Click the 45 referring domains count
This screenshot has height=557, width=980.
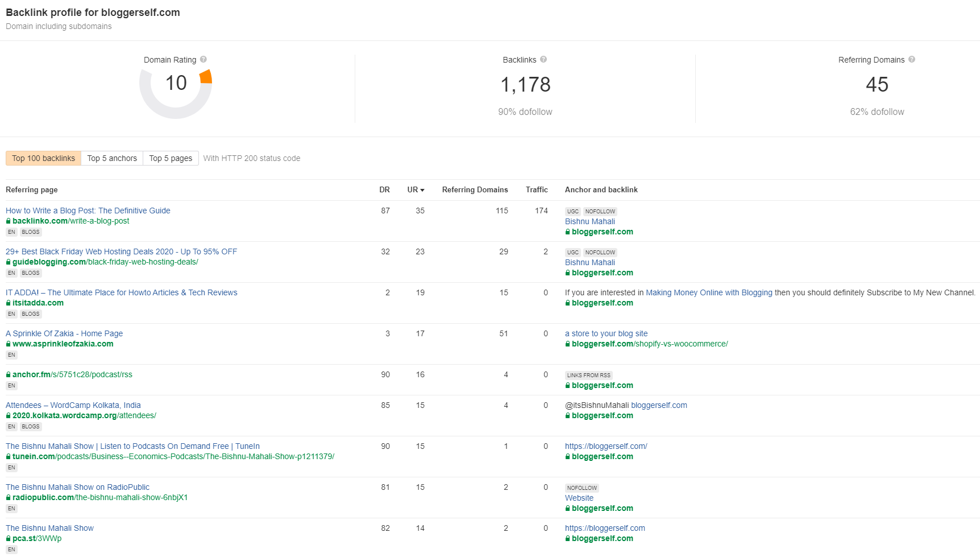[877, 85]
